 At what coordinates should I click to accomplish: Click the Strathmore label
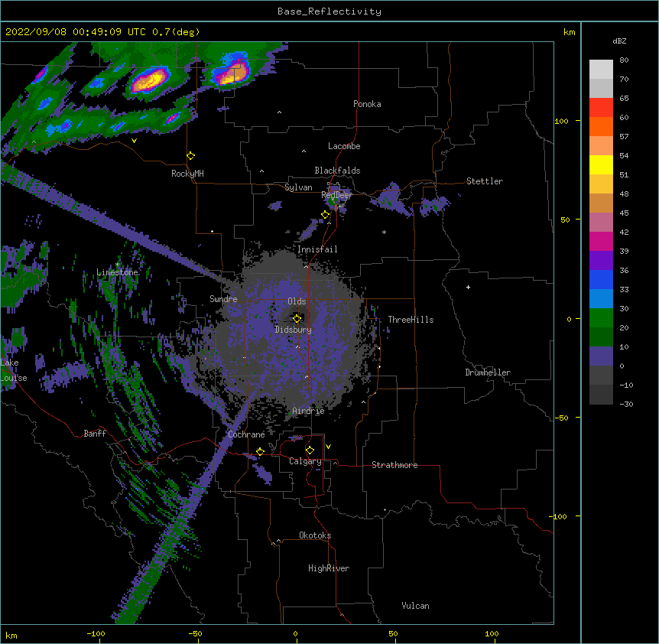pos(394,465)
